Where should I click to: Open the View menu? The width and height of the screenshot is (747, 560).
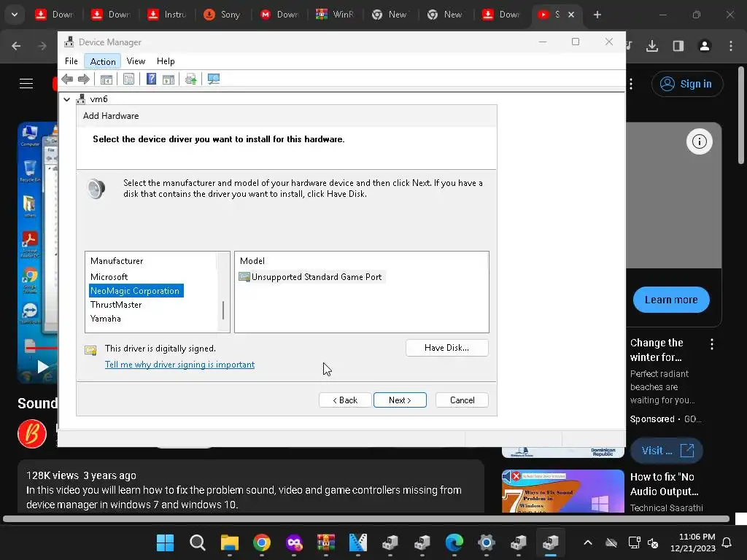coord(136,61)
